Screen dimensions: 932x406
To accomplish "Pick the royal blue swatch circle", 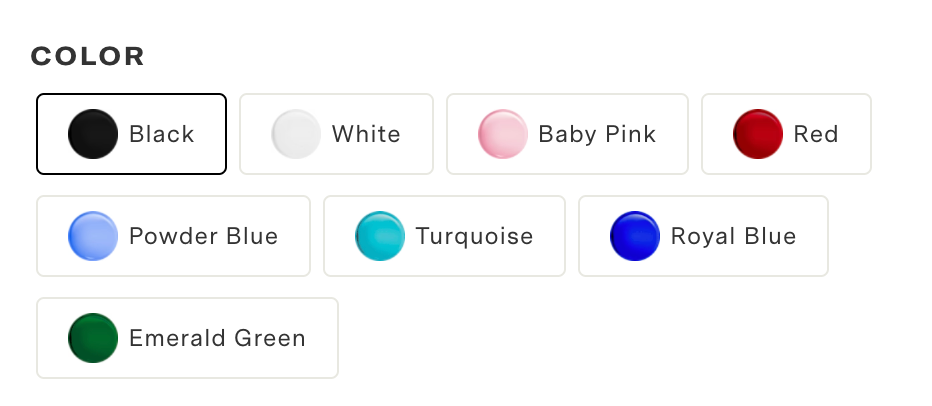I will [635, 236].
